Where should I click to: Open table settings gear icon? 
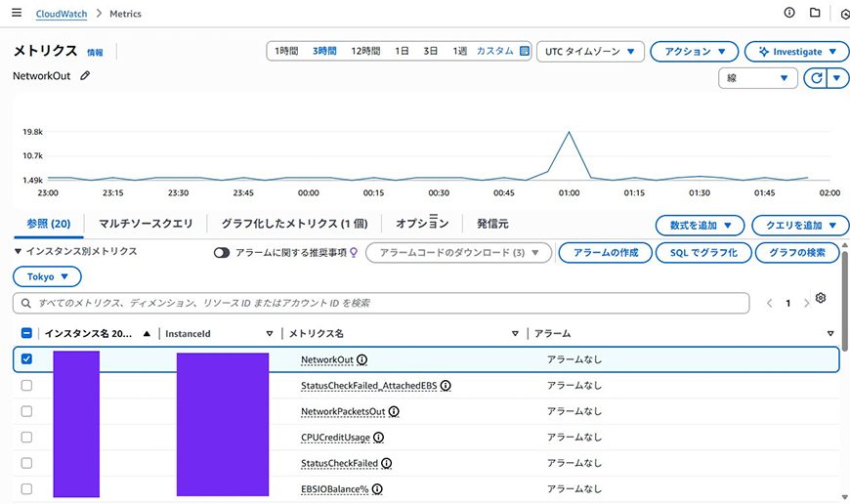point(821,299)
